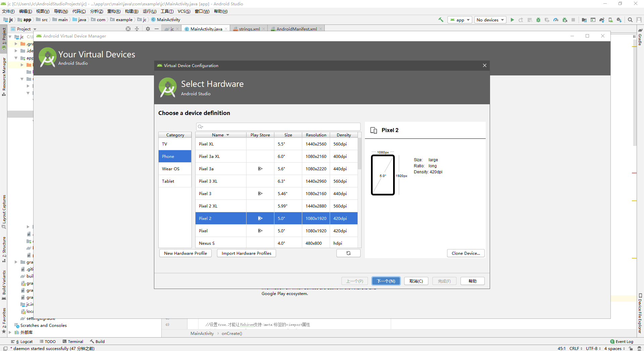This screenshot has height=351, width=644.
Task: Click Attach Debugger to Android Process icon
Action: 565,20
